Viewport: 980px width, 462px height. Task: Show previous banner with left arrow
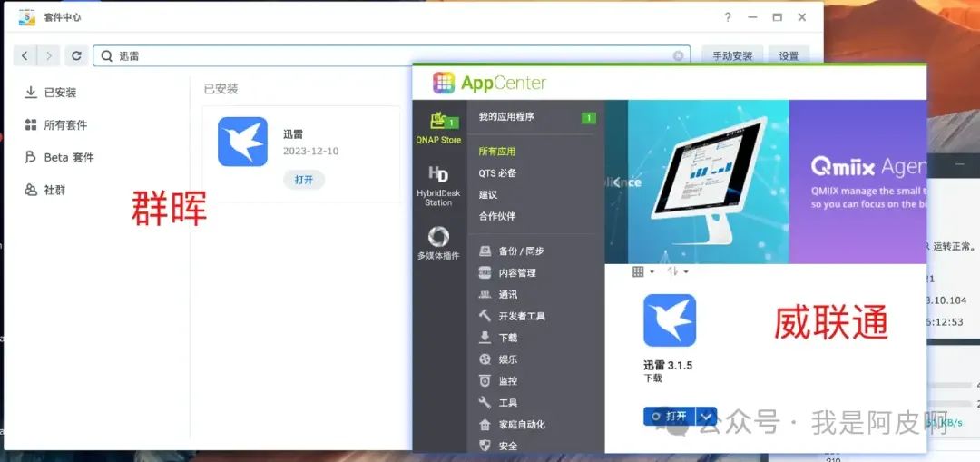(616, 182)
